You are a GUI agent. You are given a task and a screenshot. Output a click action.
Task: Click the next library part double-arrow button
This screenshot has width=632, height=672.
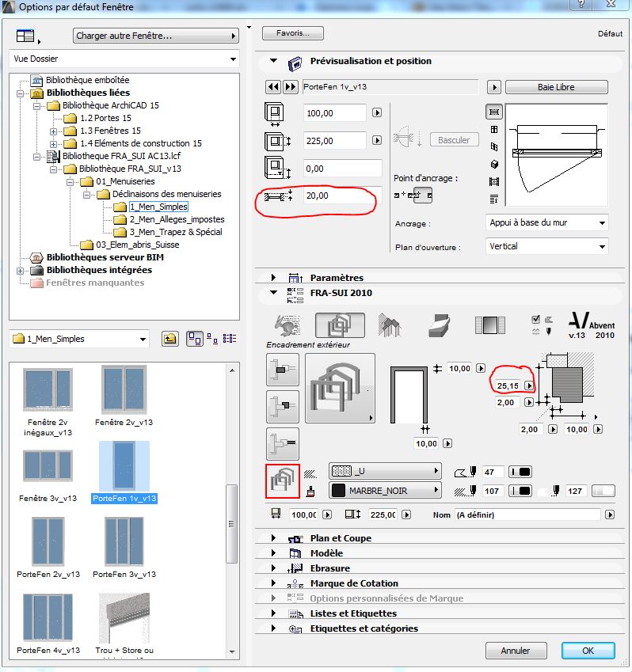[x=291, y=87]
